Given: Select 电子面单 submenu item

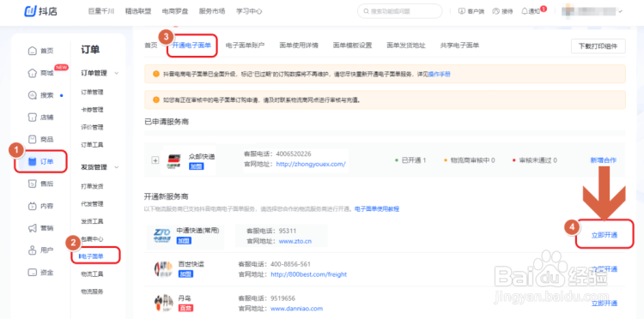Looking at the screenshot, I should pos(93,256).
